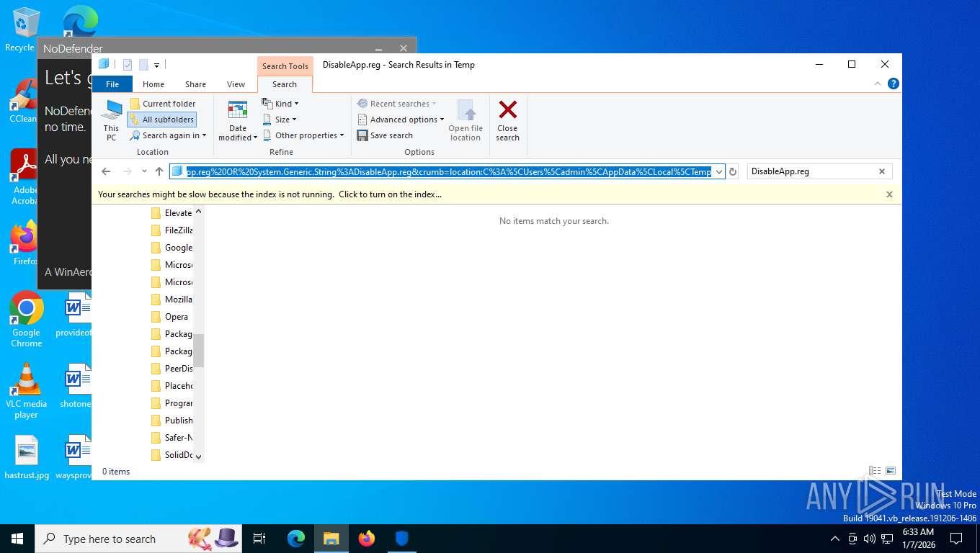
Task: Open Firefox from taskbar
Action: click(367, 539)
